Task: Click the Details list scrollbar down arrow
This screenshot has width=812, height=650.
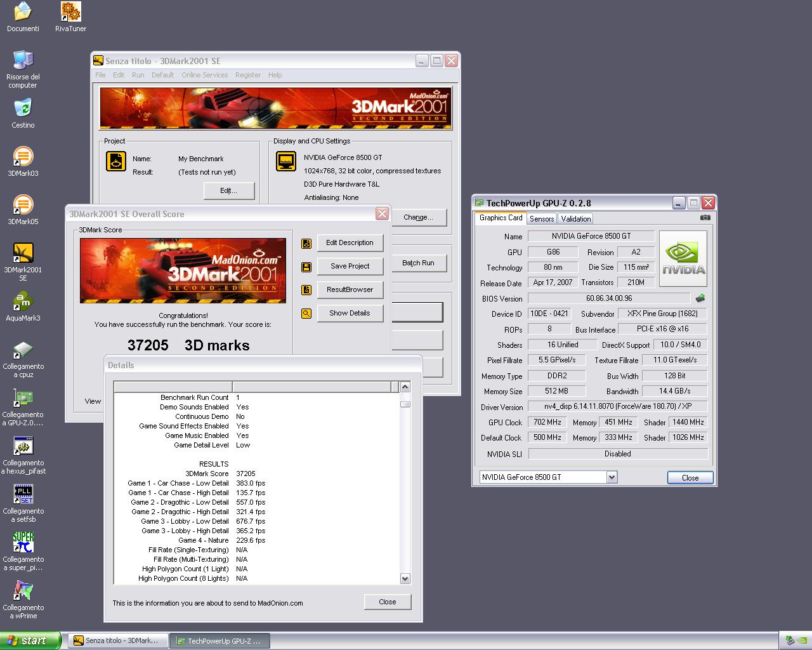Action: tap(405, 578)
